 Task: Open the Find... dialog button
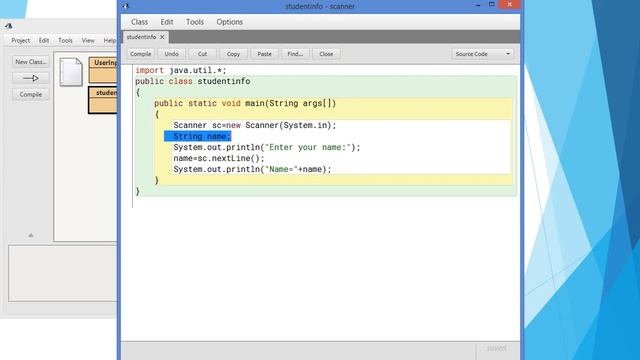(x=295, y=54)
